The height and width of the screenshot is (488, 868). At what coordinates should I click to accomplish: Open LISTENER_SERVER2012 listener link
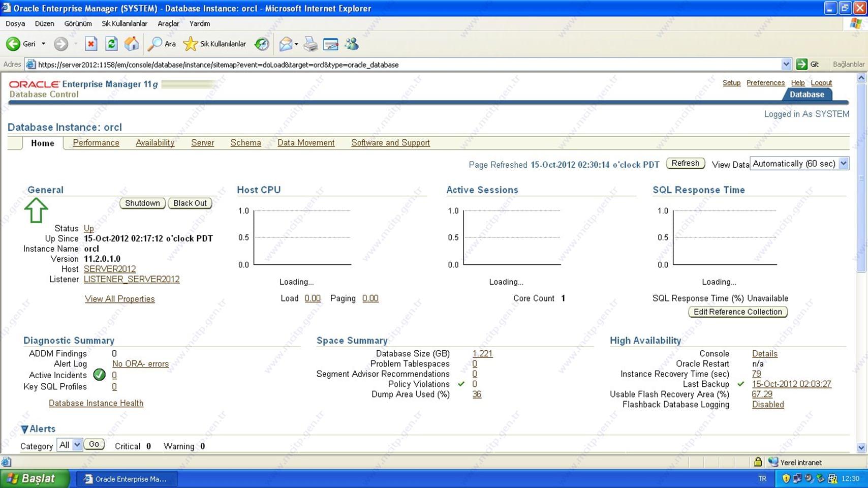[x=132, y=279]
